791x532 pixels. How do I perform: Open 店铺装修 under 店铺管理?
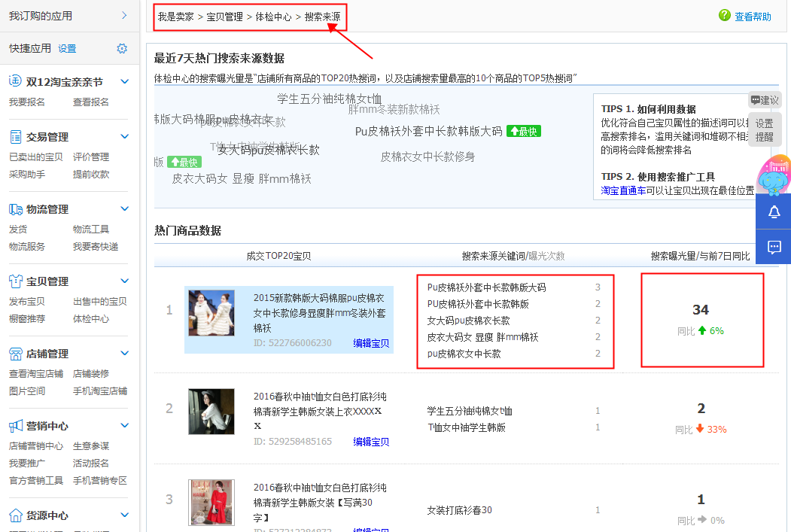tap(91, 374)
